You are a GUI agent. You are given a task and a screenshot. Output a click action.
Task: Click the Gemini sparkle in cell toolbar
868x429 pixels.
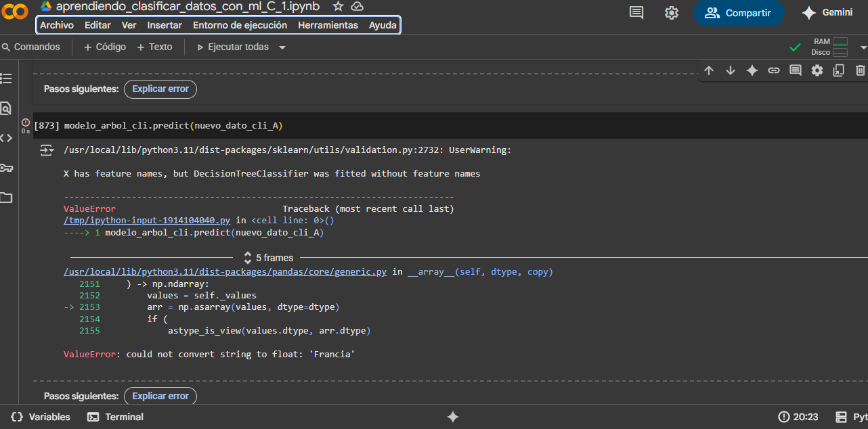point(752,70)
